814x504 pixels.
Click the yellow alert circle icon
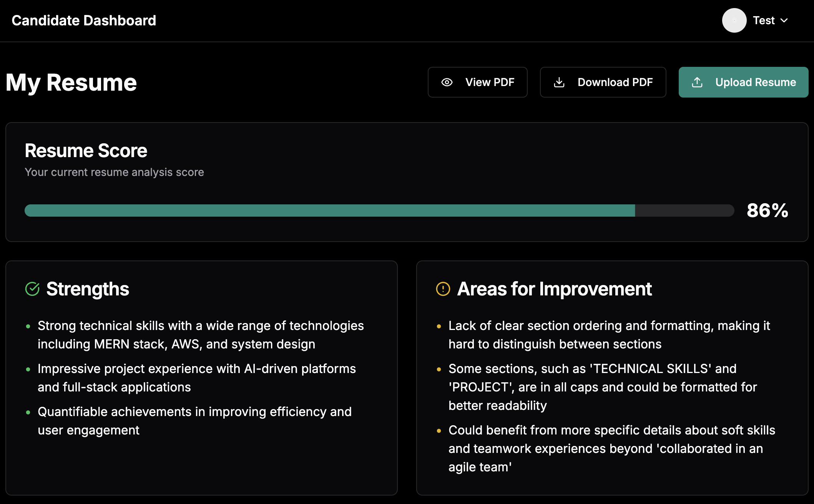click(x=443, y=289)
